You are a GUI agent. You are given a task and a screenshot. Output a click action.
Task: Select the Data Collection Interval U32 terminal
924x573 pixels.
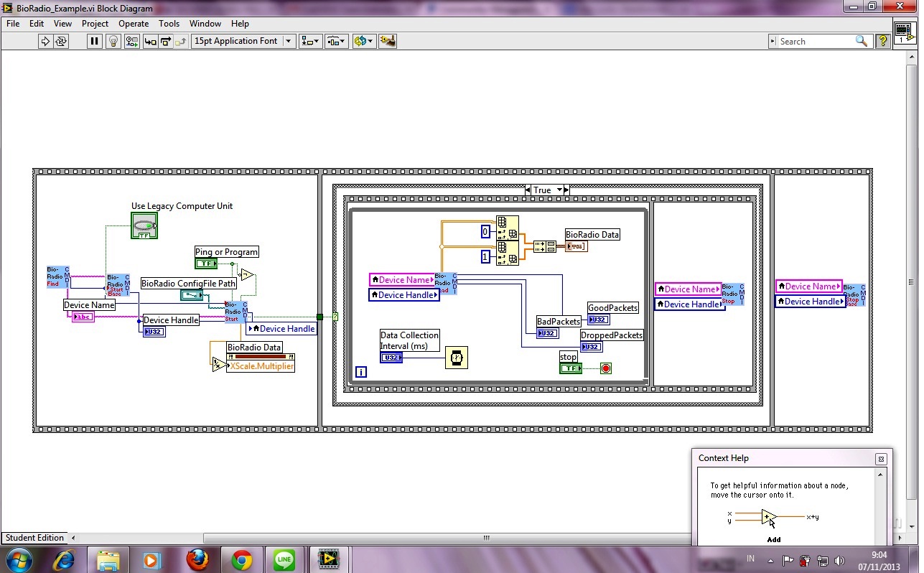coord(391,358)
